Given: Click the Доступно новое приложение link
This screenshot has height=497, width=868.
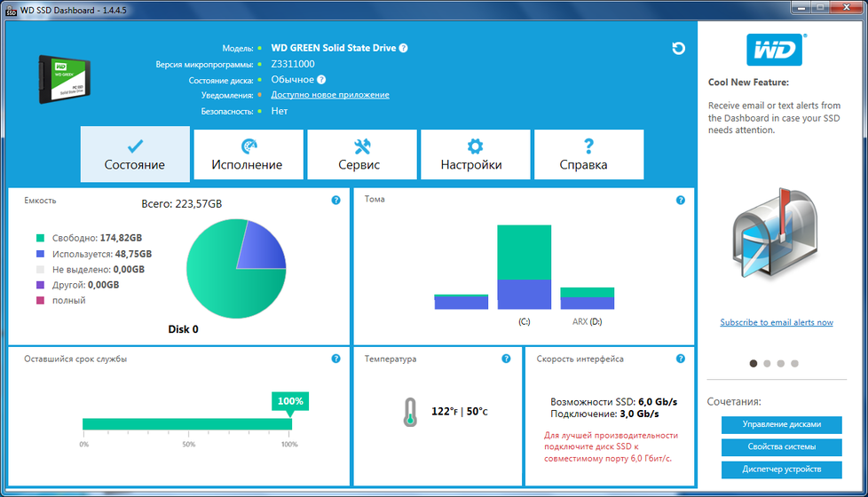Looking at the screenshot, I should pos(330,95).
